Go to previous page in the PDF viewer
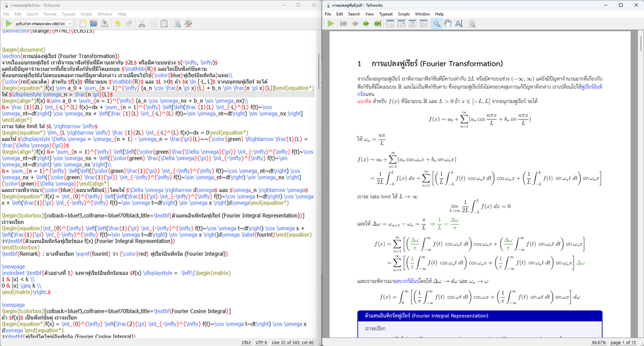Screen dimensions: 644x346 [355, 24]
